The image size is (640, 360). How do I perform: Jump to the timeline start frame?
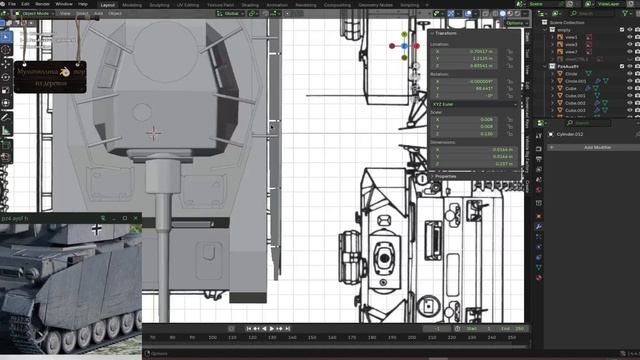coord(249,329)
